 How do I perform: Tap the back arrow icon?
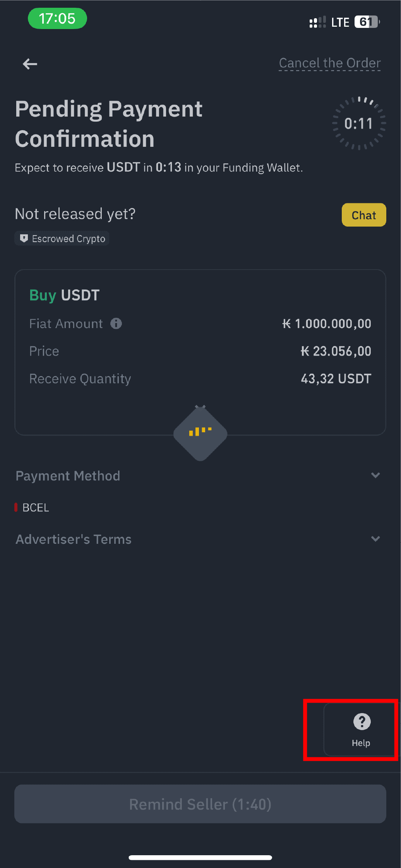point(30,64)
